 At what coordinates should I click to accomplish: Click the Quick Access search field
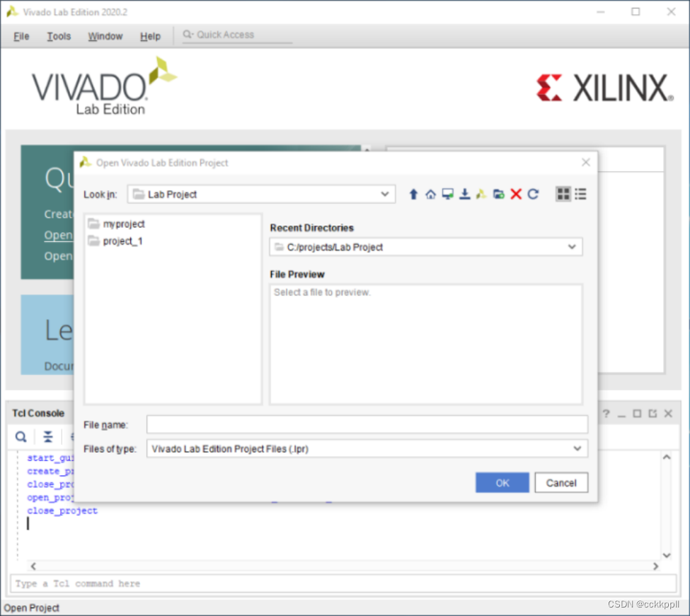(237, 35)
